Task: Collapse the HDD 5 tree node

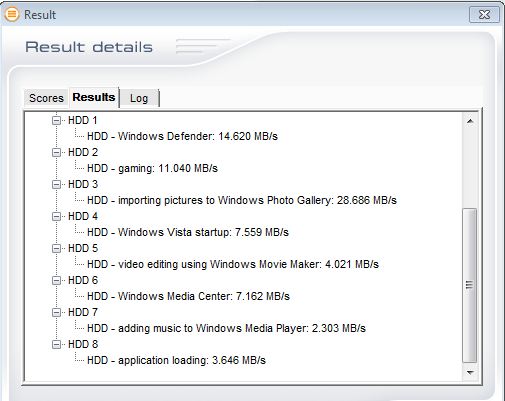Action: click(x=57, y=248)
